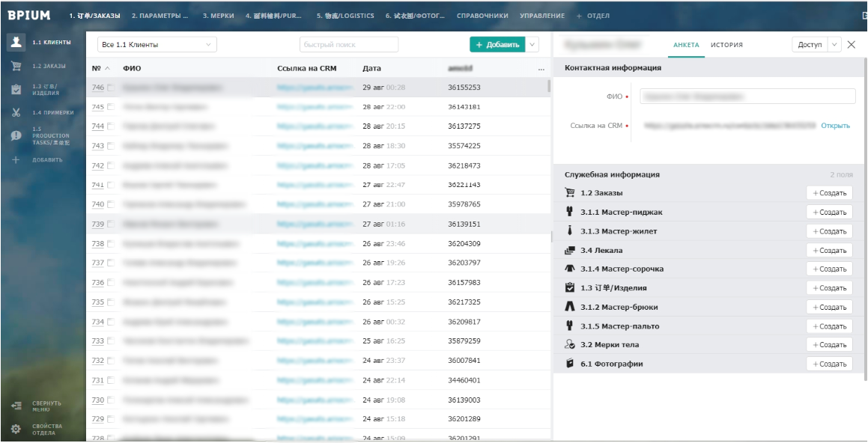Viewport: 868px width, 443px height.
Task: Tick the checkbox for row 743
Action: coord(111,146)
